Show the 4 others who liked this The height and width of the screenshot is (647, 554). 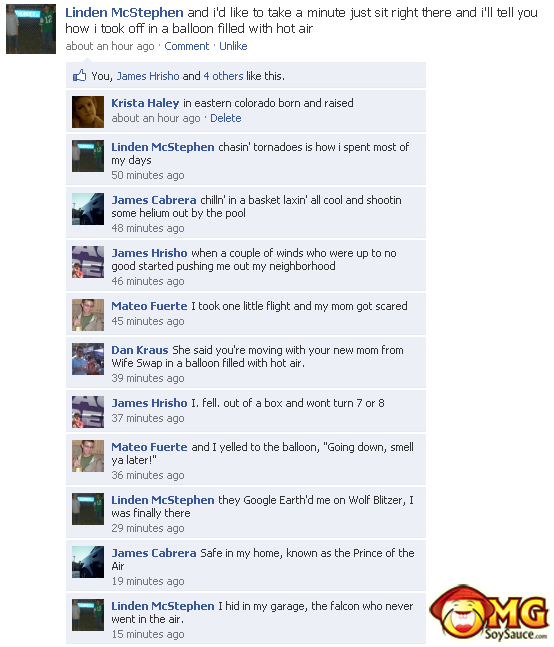[x=223, y=76]
